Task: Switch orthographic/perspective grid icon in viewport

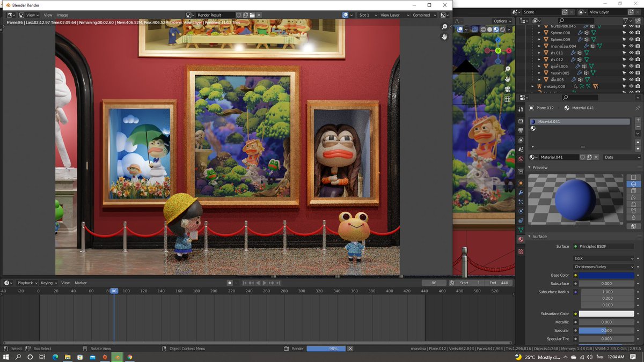Action: pyautogui.click(x=508, y=99)
